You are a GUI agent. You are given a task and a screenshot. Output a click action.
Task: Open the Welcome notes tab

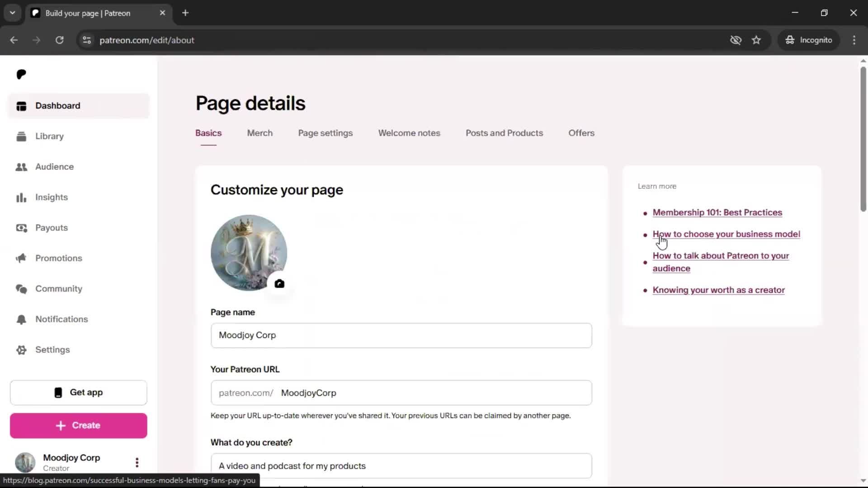coord(409,133)
